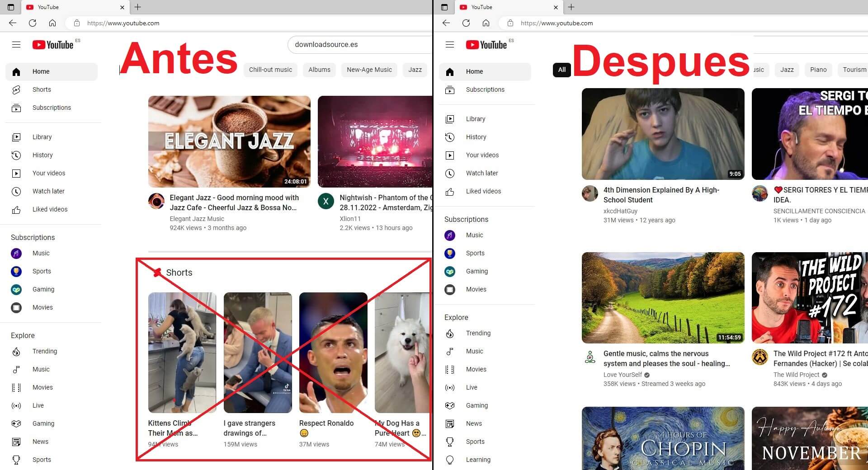Viewport: 868px width, 470px height.
Task: Click YouTube logo in left window
Action: click(53, 45)
